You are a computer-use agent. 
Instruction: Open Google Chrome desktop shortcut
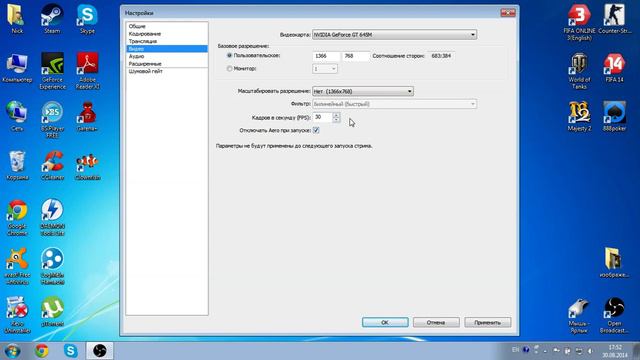(x=17, y=218)
